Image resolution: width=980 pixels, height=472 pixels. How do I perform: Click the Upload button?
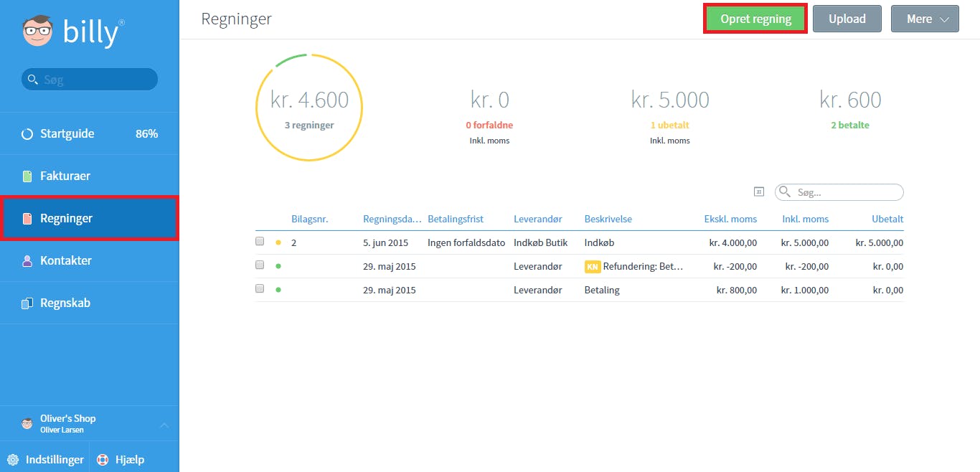[847, 19]
